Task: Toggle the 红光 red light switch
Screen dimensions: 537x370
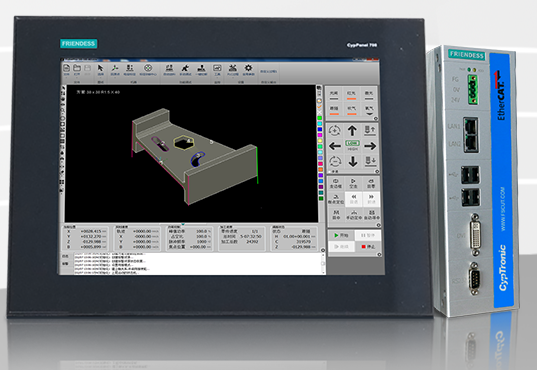Action: point(351,95)
